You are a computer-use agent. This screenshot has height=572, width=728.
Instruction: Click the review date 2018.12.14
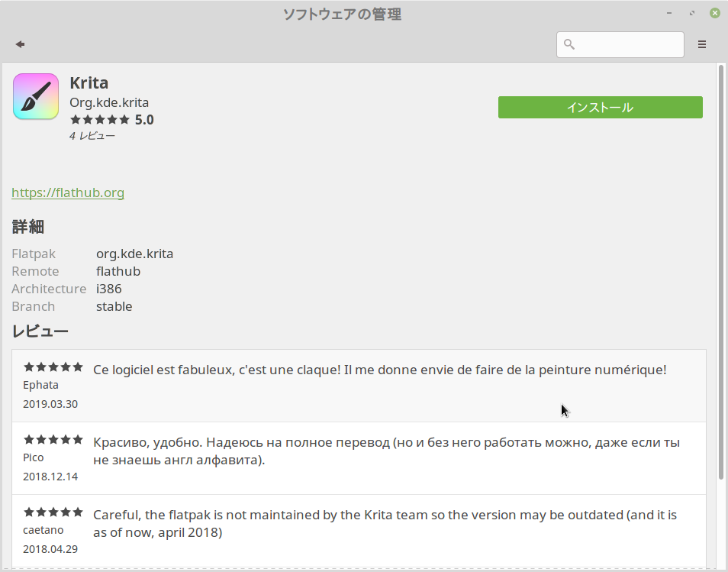(x=50, y=477)
